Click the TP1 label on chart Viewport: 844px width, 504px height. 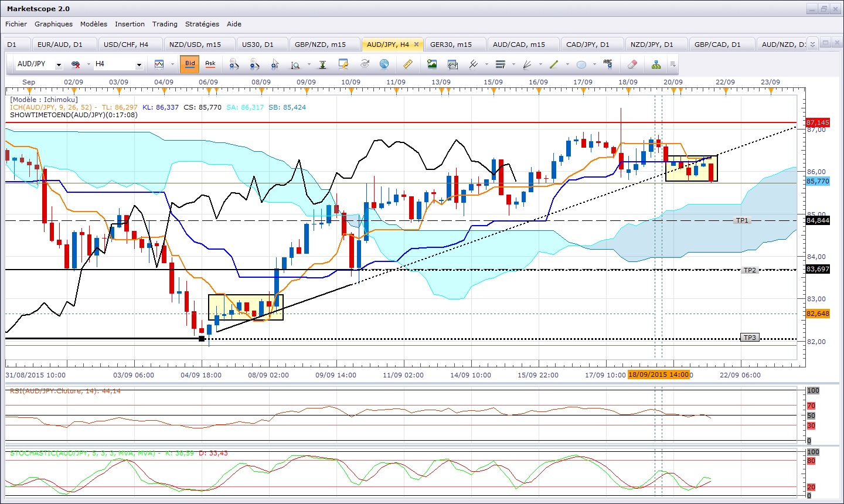point(742,220)
